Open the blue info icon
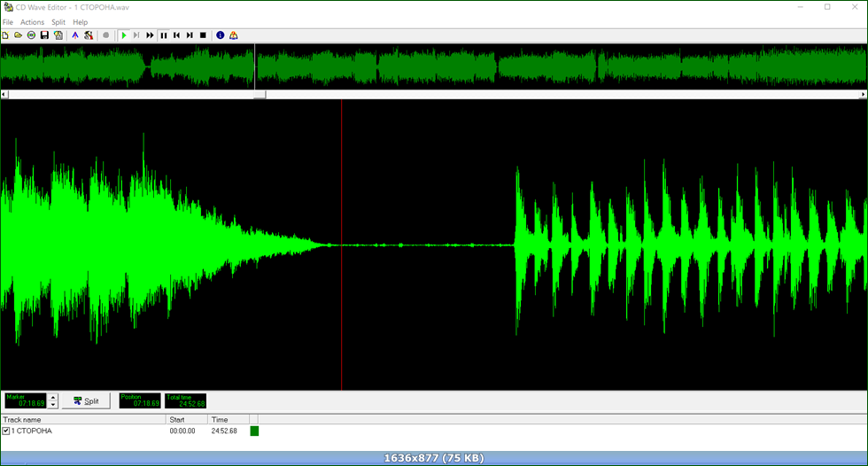This screenshot has height=466, width=868. point(221,35)
